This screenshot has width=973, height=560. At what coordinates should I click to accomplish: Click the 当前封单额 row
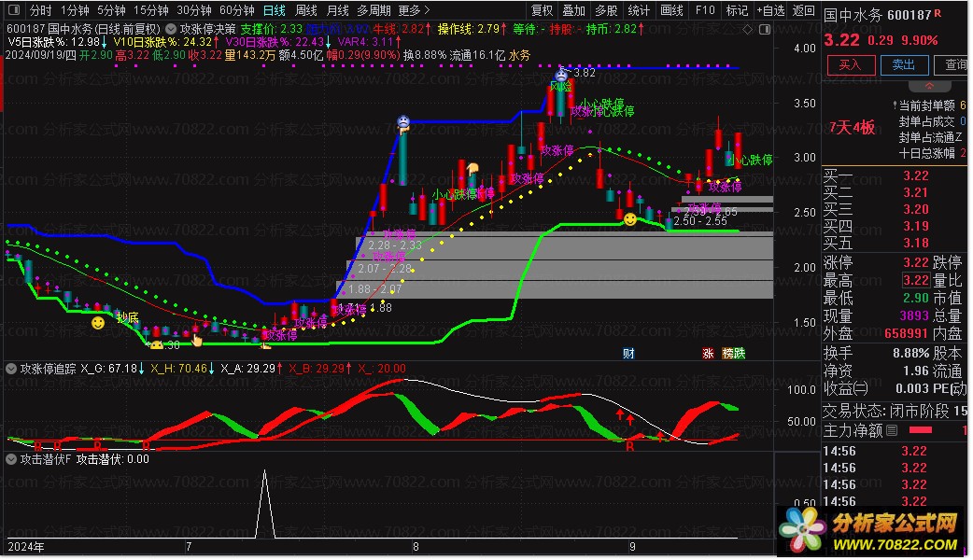point(929,105)
